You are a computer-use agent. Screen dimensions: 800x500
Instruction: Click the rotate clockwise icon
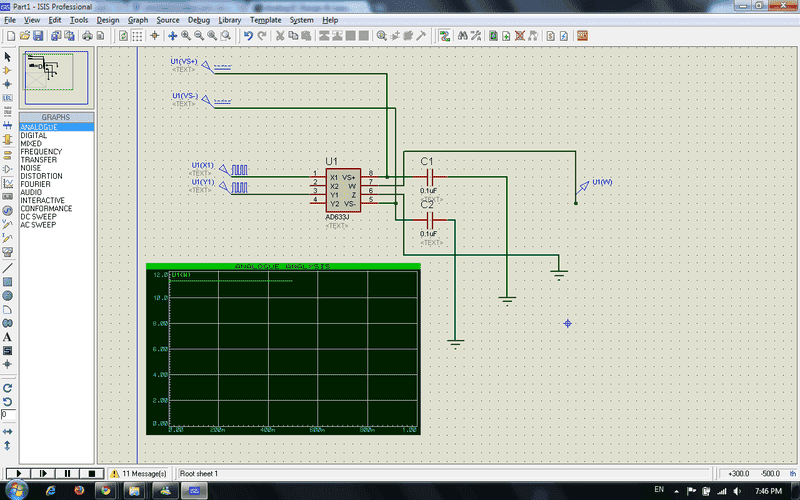pyautogui.click(x=7, y=387)
